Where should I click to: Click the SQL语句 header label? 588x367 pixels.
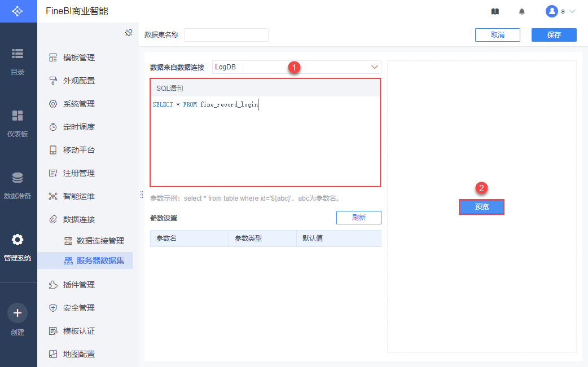pos(169,89)
